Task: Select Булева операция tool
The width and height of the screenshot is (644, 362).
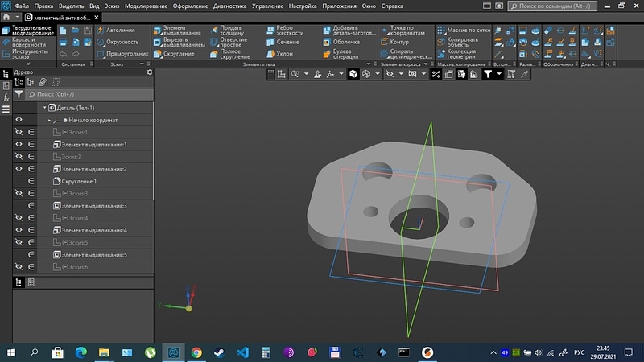Action: click(x=340, y=54)
